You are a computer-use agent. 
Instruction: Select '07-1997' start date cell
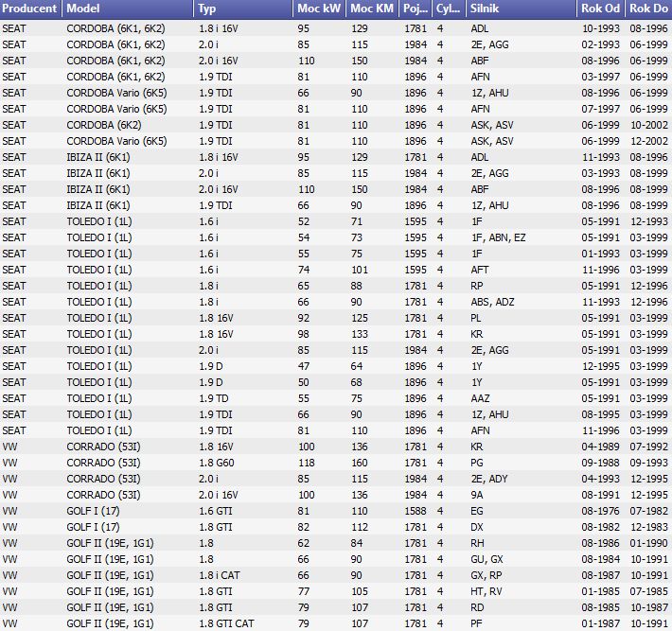click(600, 109)
